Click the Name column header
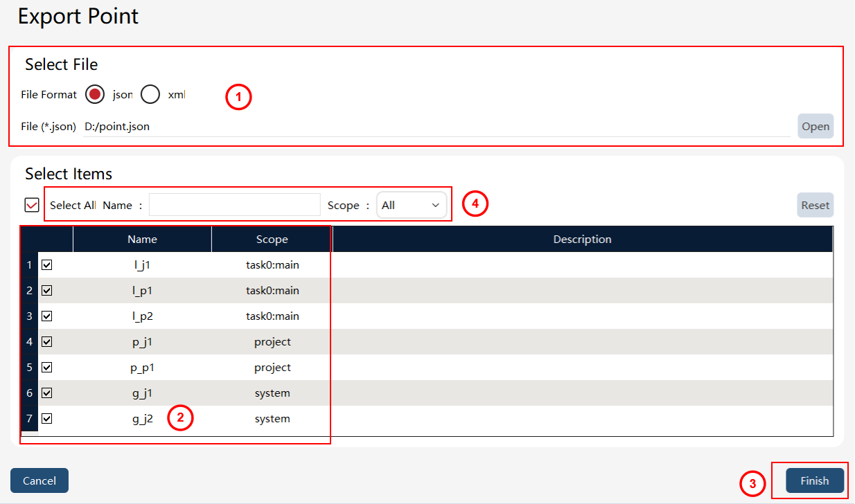The image size is (855, 504). (x=142, y=239)
